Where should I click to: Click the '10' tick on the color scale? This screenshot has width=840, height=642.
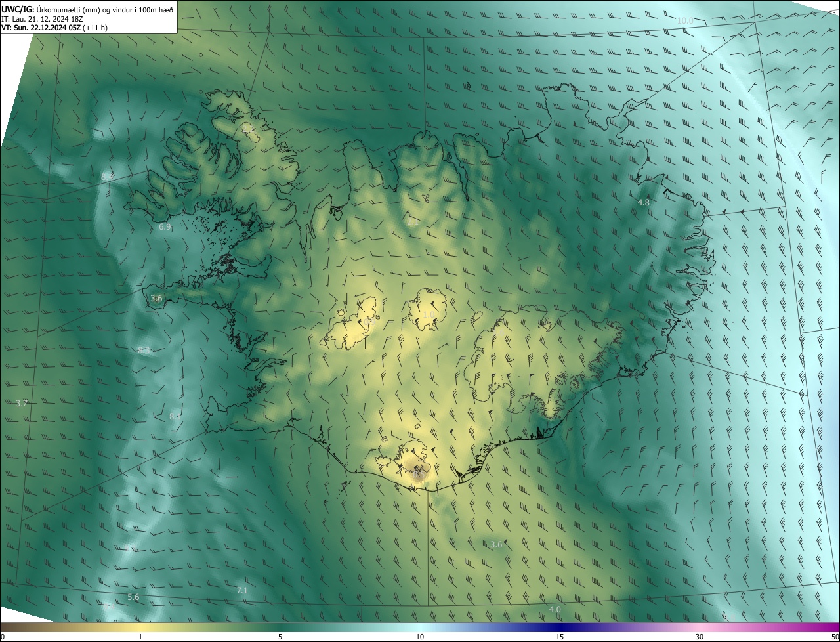(420, 637)
